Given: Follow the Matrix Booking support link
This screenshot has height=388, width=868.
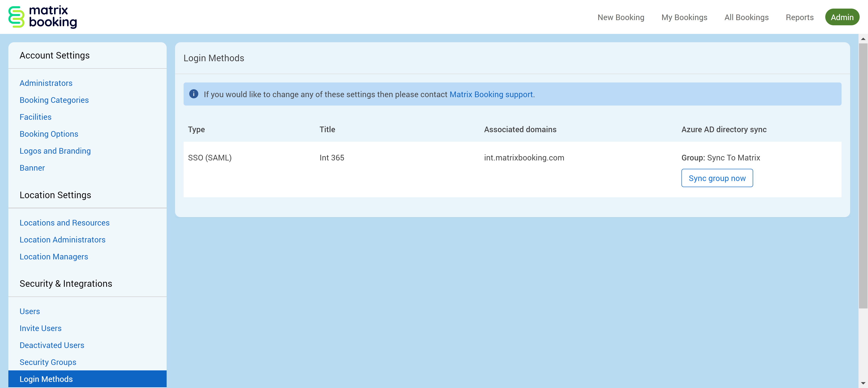Looking at the screenshot, I should pyautogui.click(x=491, y=94).
